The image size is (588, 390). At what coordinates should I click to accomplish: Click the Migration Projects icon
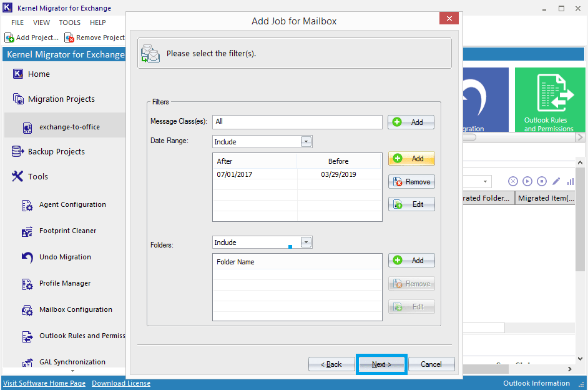click(x=18, y=99)
